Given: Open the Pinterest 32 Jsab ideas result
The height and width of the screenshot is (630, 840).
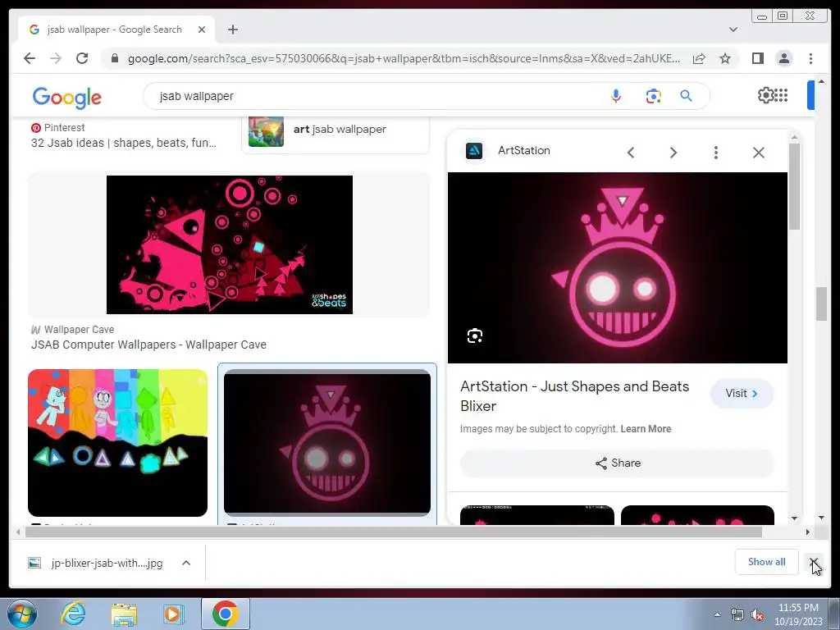Looking at the screenshot, I should [124, 143].
